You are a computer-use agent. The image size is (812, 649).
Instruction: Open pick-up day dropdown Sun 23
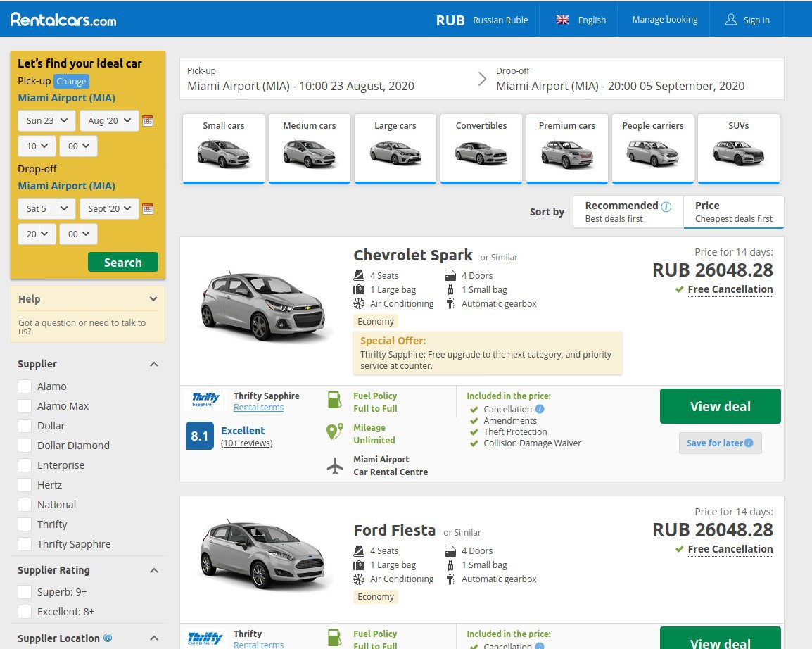46,120
